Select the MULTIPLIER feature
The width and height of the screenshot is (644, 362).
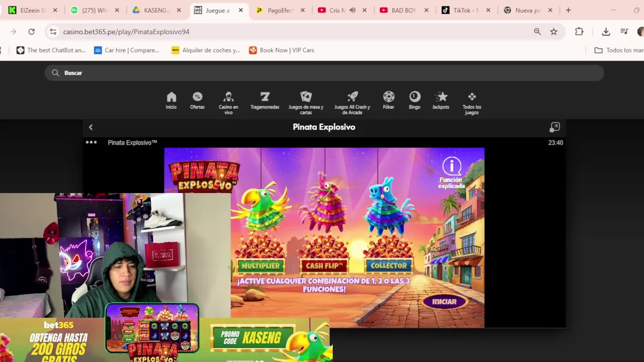[x=260, y=265]
